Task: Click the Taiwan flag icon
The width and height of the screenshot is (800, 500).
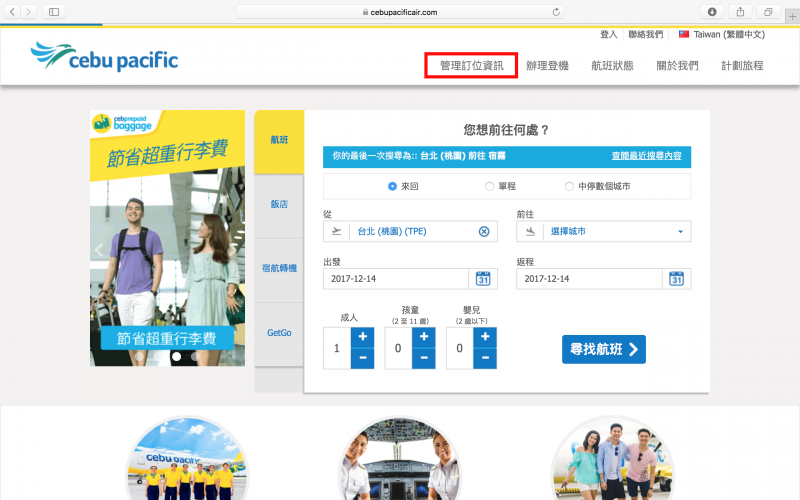Action: pos(684,34)
